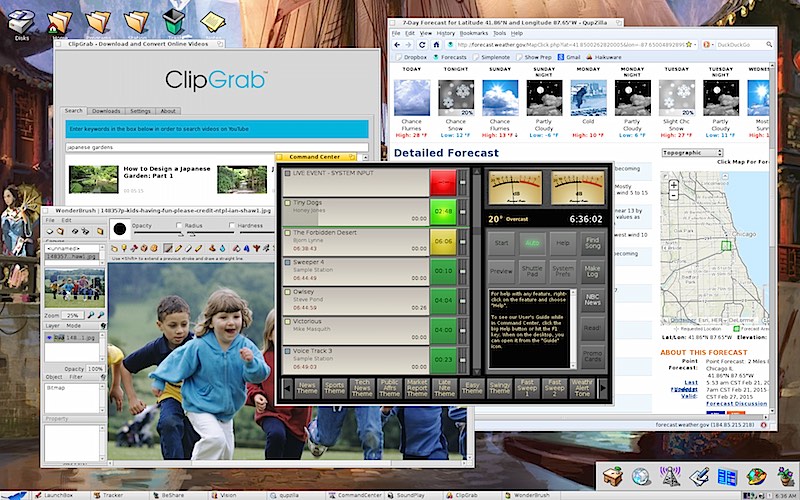Viewport: 800px width, 500px height.
Task: Open the search engine dropdown in QupZilla
Action: (x=709, y=45)
